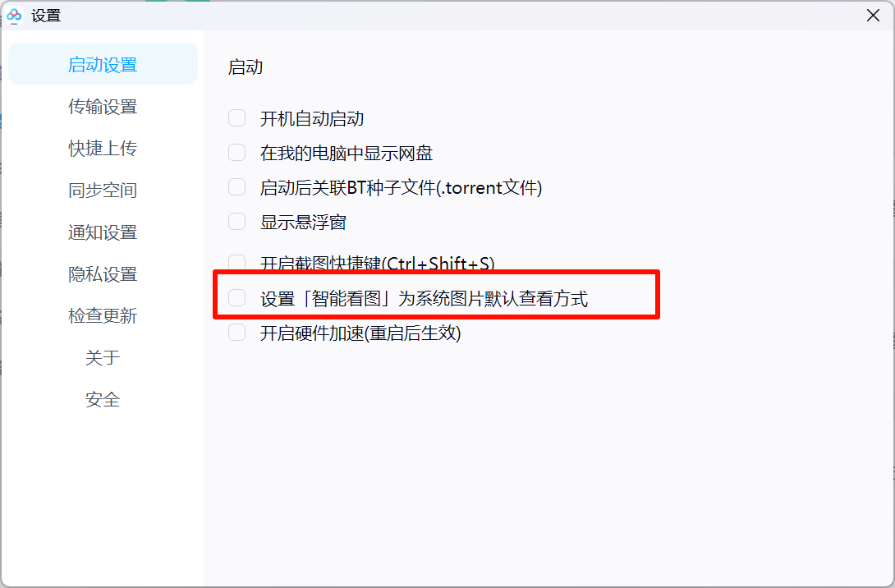Check 设置「智能看图」为系统图片默认查看方式 box
895x588 pixels.
click(236, 297)
